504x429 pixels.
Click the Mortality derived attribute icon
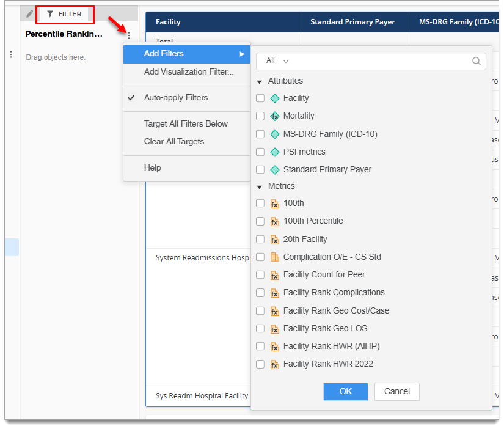[275, 116]
